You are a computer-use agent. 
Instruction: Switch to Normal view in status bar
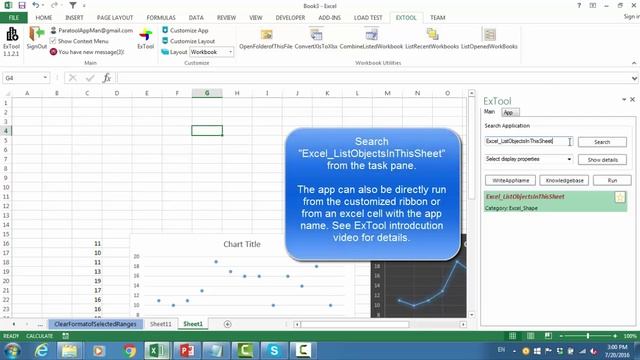(512, 336)
